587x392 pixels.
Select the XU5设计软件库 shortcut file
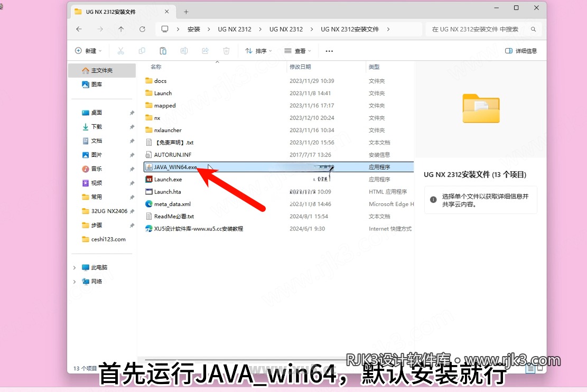pos(279,229)
